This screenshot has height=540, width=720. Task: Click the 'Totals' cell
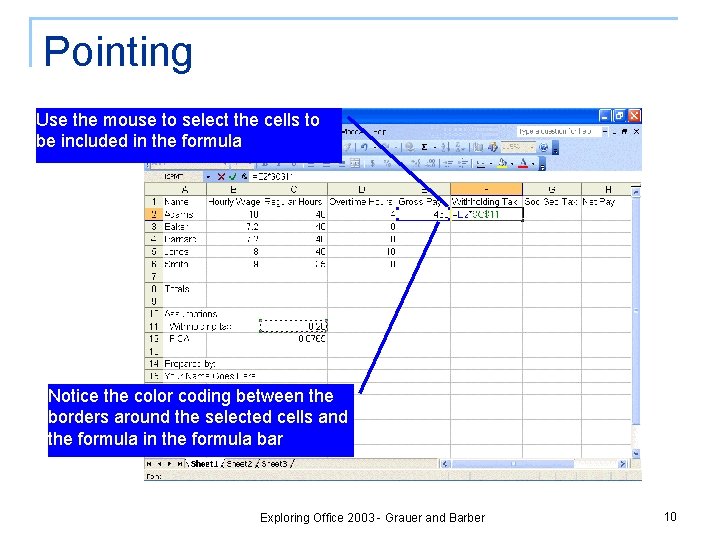[184, 289]
